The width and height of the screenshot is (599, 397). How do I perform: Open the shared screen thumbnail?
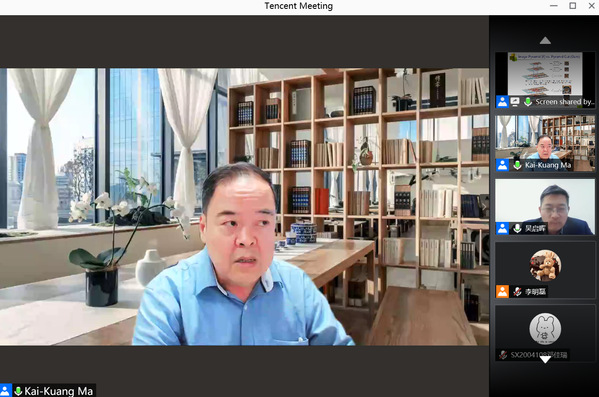point(545,80)
